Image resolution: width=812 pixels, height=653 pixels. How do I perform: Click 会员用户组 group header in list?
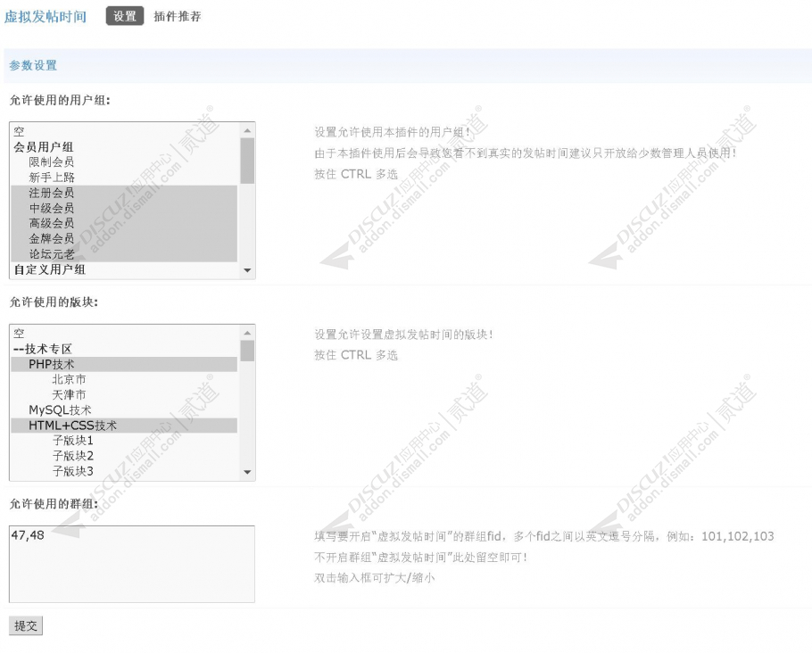coord(124,147)
